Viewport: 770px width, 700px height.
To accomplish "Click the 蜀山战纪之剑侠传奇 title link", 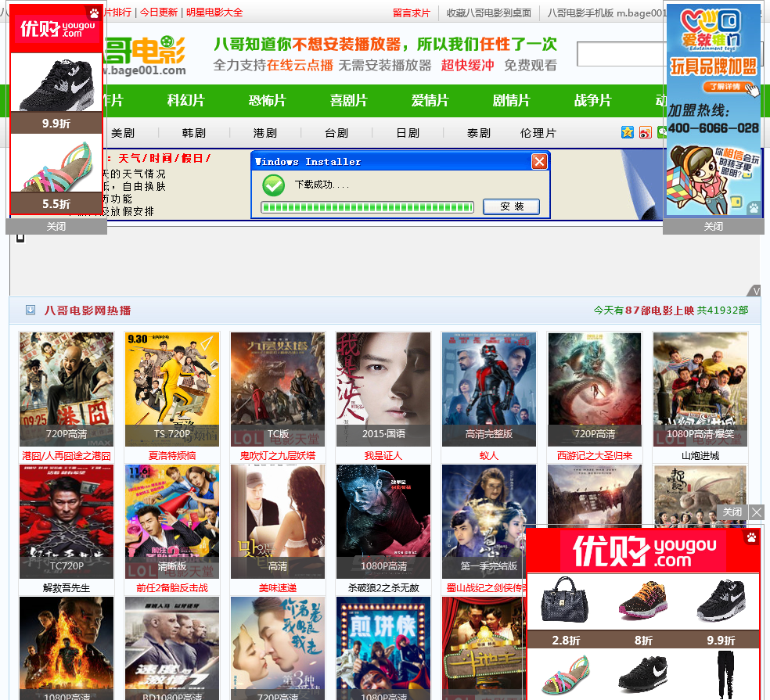I will 486,587.
